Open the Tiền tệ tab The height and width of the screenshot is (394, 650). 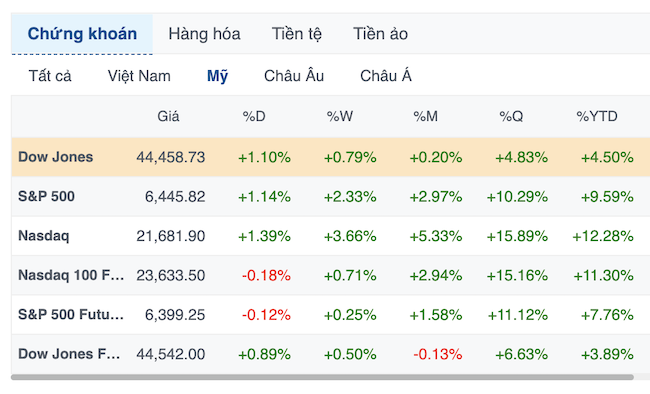(x=296, y=34)
